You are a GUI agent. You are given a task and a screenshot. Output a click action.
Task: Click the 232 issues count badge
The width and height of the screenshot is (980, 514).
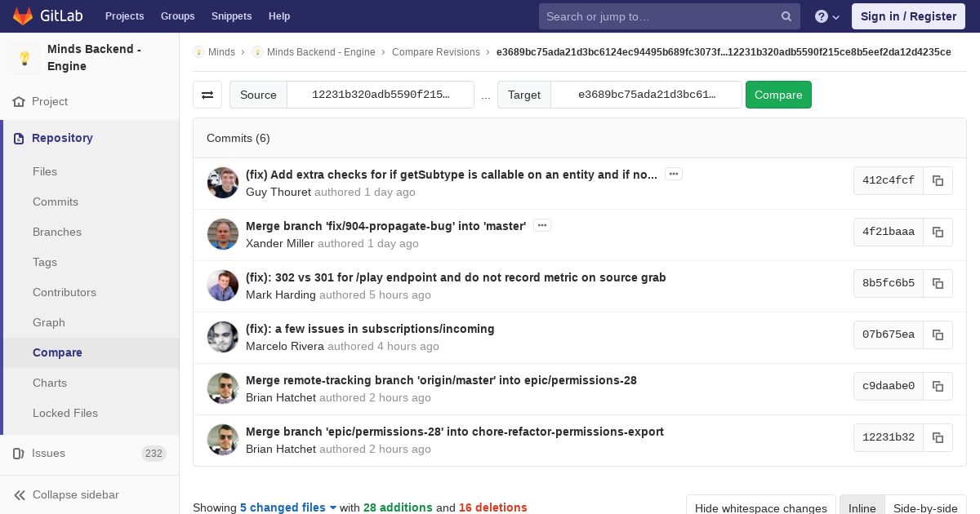pyautogui.click(x=154, y=454)
